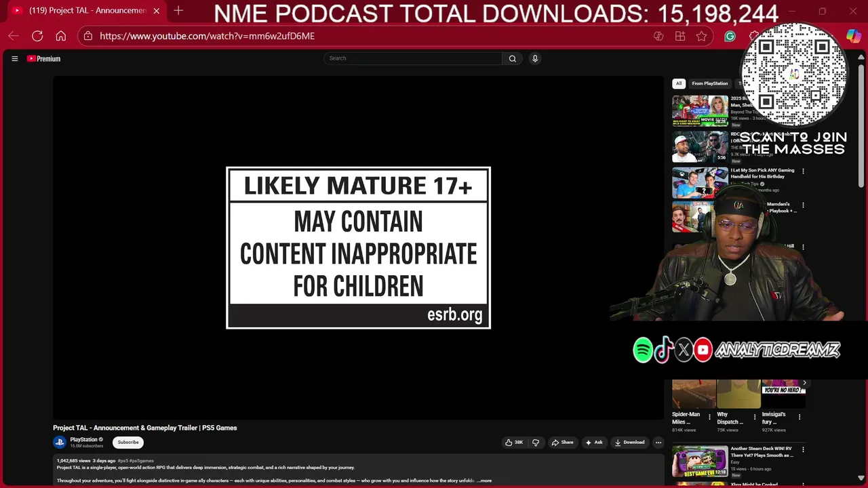Expand description with ...more
Screen dimensions: 868x488
pos(484,481)
